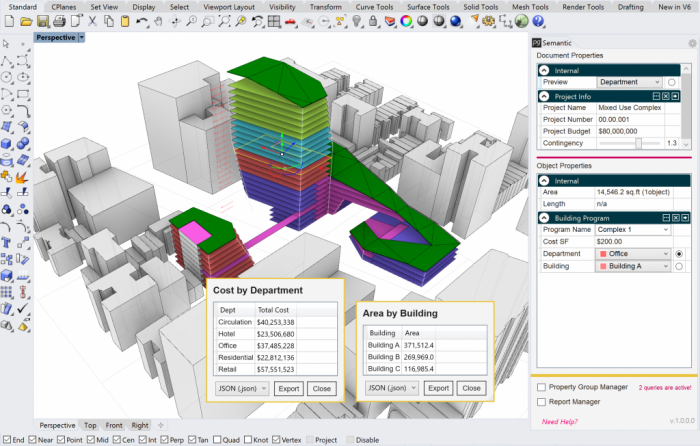Screen dimensions: 700x446
Task: Click the light bulb Hide objects icon
Action: click(357, 21)
